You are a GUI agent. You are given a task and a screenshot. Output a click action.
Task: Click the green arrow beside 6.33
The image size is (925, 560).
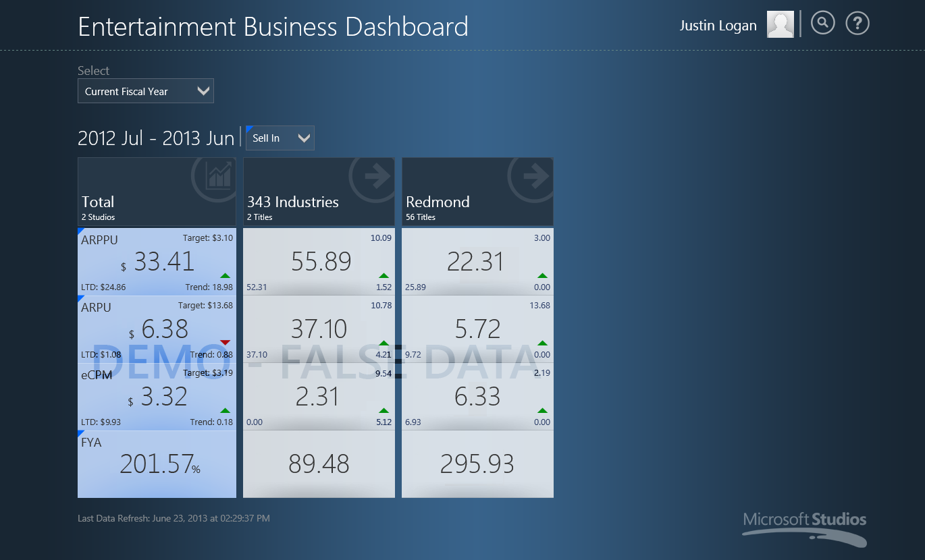click(x=542, y=410)
